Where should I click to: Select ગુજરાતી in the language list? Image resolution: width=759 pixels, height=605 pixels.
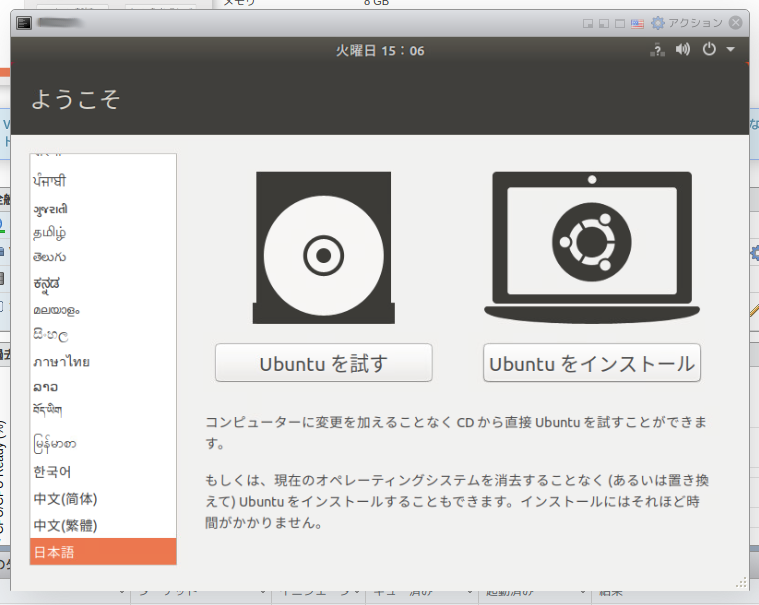103,209
